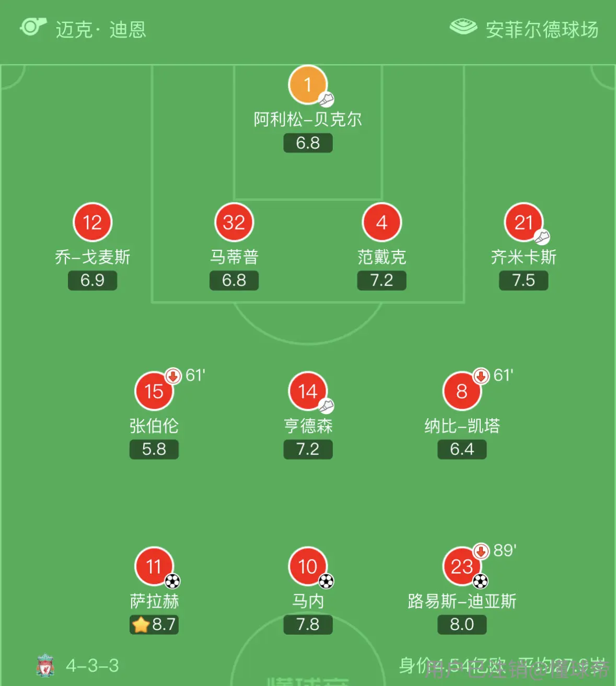This screenshot has height=686, width=616.
Task: Open stadium name 安菲尔德球场
Action: coord(542,30)
